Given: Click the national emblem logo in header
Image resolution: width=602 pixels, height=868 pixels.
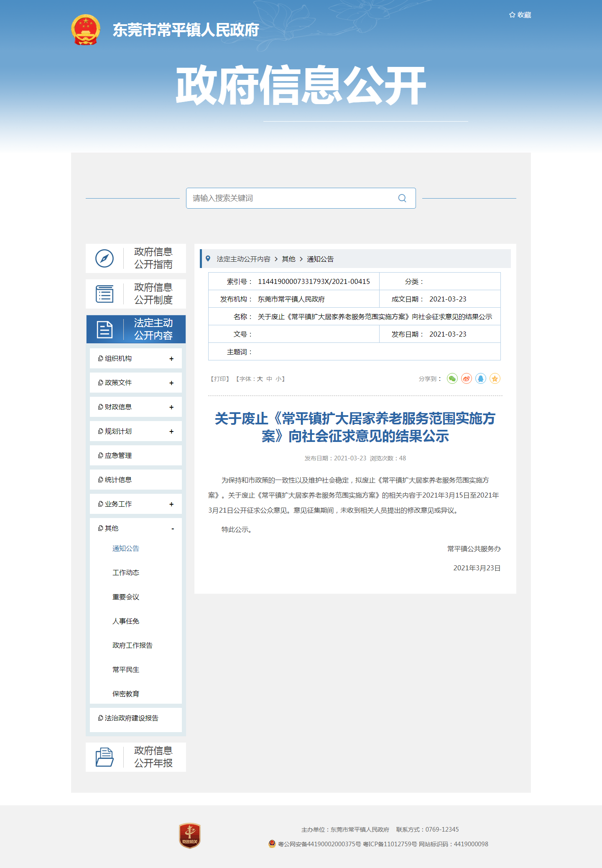Looking at the screenshot, I should click(86, 30).
